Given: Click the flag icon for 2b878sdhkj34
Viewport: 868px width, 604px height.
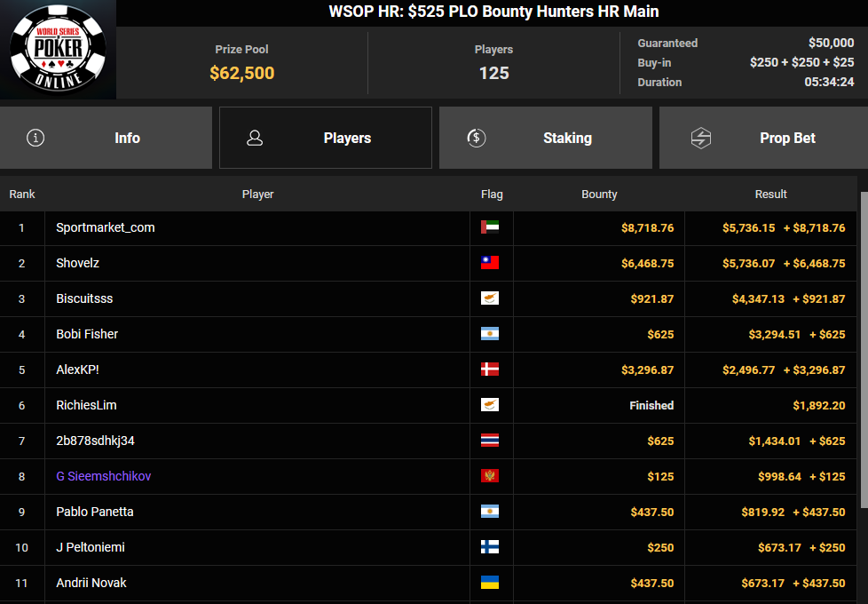Looking at the screenshot, I should (x=490, y=440).
